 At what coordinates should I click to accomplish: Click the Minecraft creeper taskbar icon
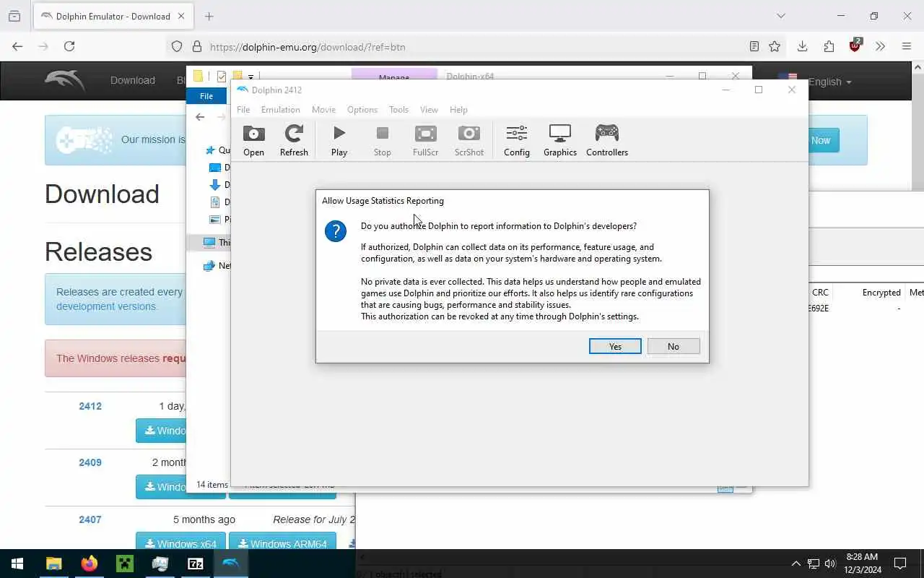[124, 564]
